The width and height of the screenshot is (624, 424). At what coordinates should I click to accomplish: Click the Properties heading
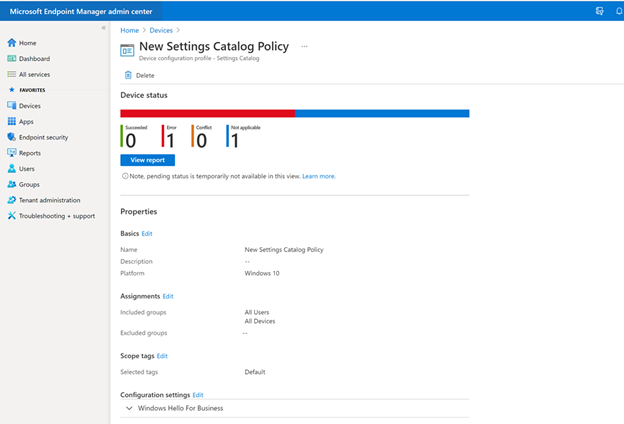[x=138, y=211]
